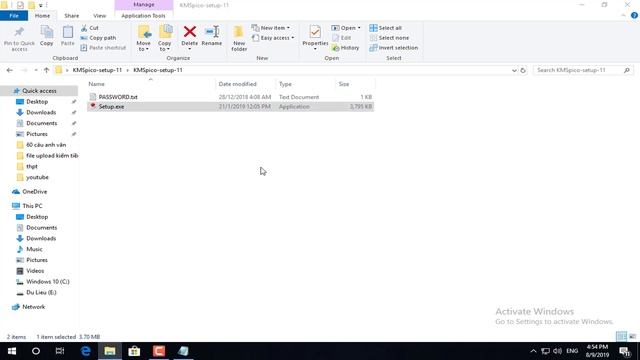Open the New item dropdown
640x360 pixels.
[271, 28]
